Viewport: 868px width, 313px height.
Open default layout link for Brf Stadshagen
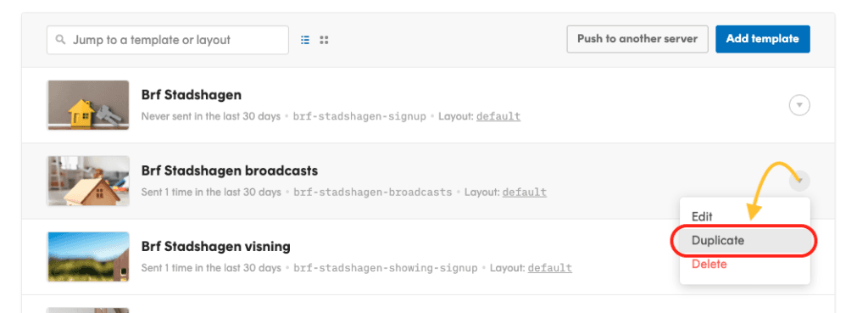[498, 116]
